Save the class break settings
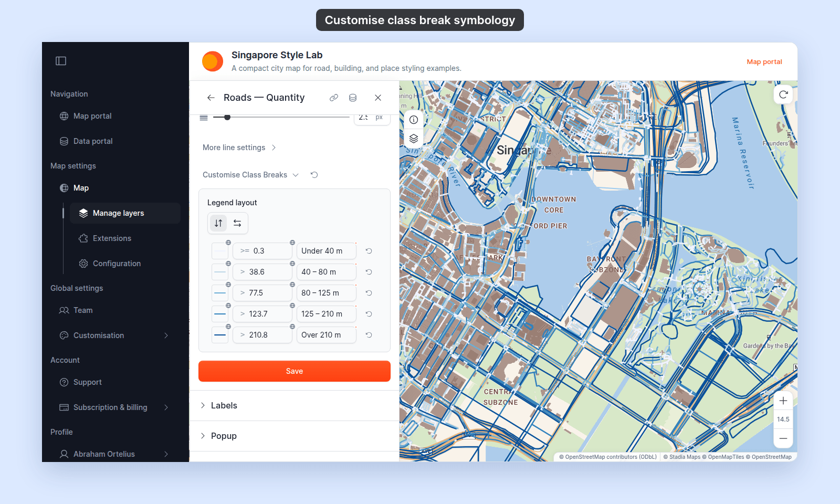Viewport: 840px width, 504px height. [x=295, y=371]
